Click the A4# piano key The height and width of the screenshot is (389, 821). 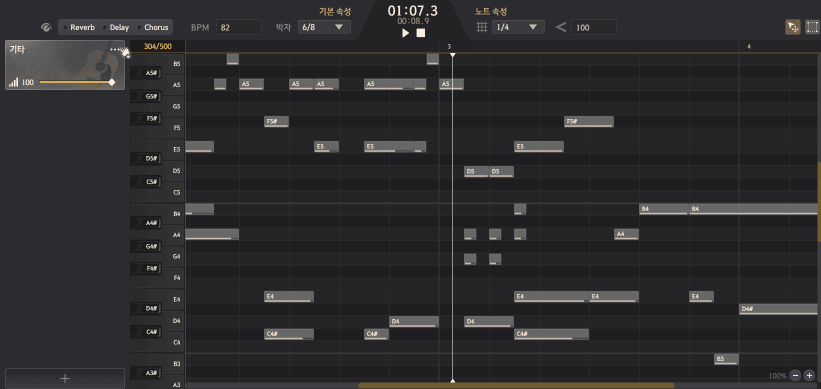[146, 223]
